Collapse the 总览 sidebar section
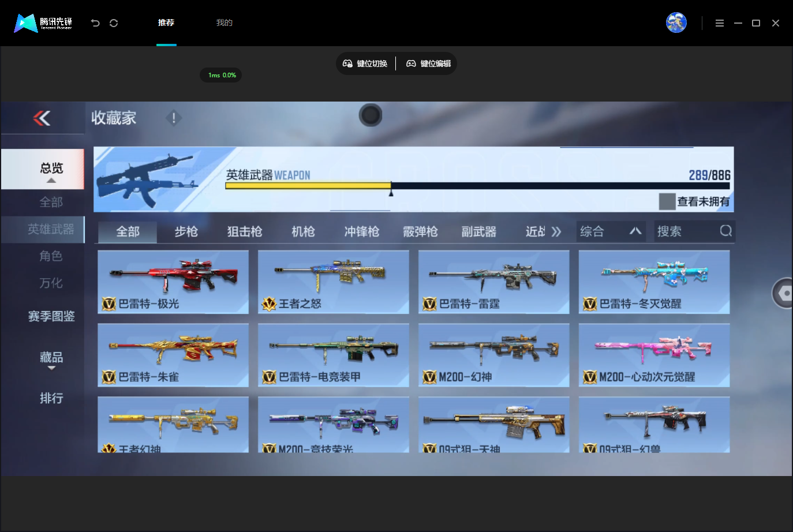Viewport: 793px width, 532px height. point(43,169)
